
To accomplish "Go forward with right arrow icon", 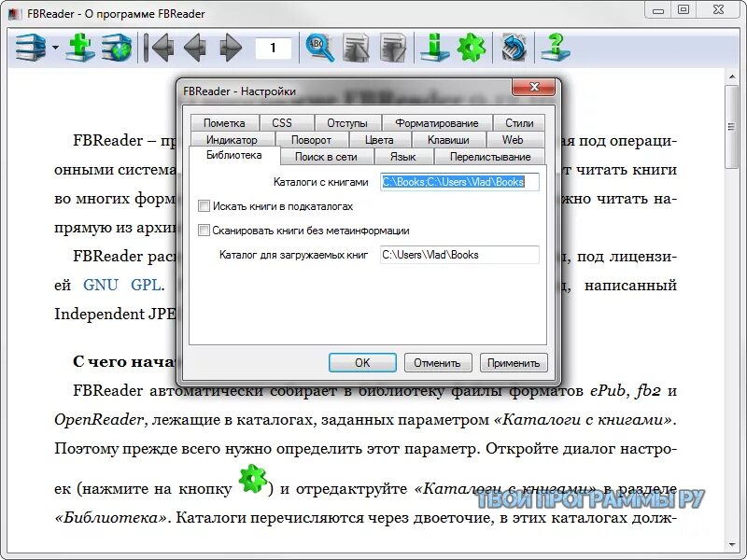I will pos(231,48).
